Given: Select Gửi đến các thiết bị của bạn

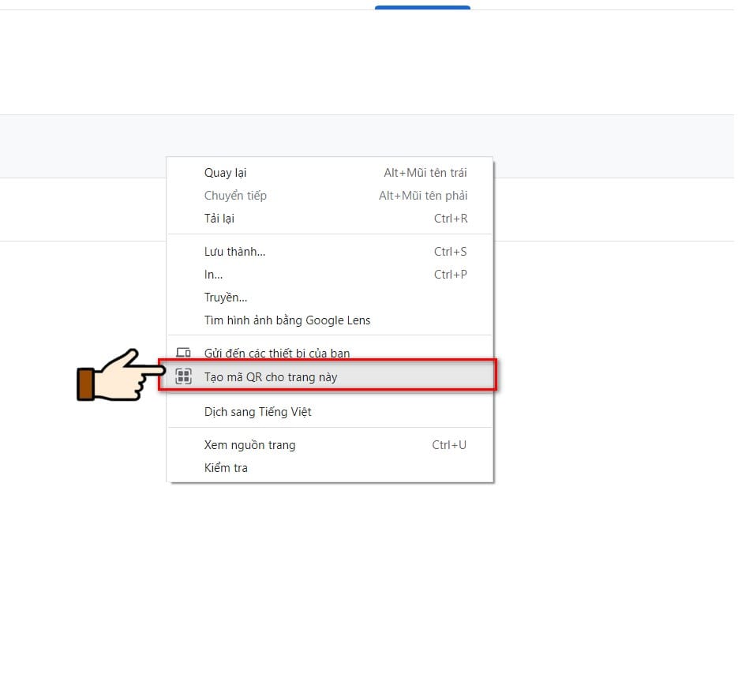Looking at the screenshot, I should tap(329, 352).
